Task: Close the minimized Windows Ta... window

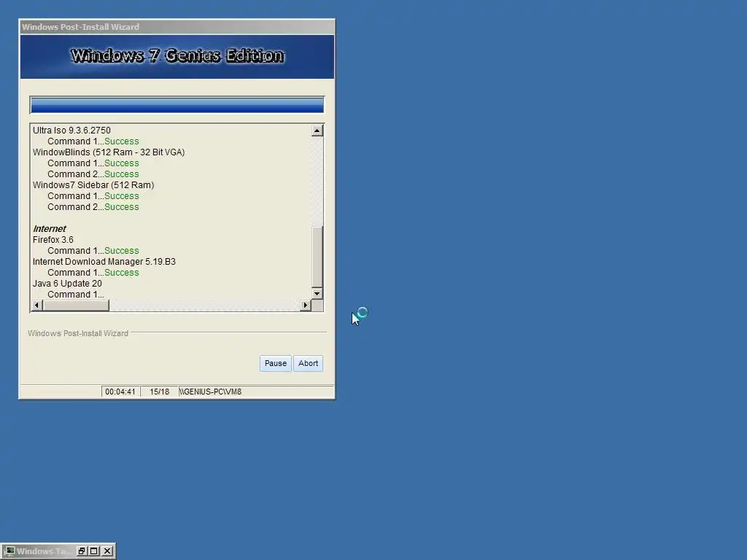Action: click(108, 551)
